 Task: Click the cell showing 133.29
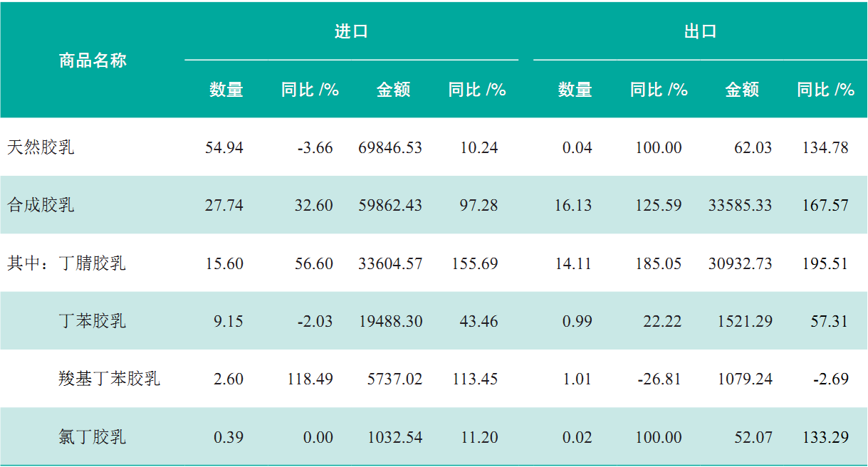(x=825, y=437)
